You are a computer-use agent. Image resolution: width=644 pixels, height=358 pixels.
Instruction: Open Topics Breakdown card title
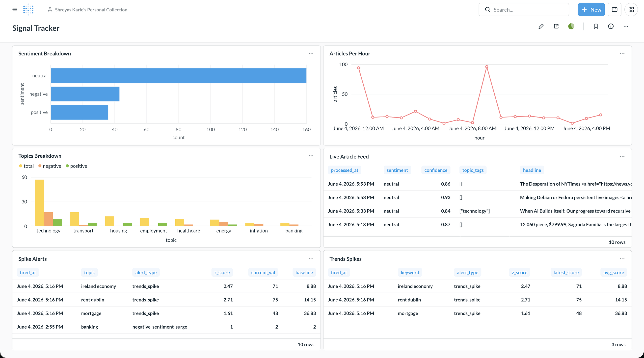tap(40, 156)
